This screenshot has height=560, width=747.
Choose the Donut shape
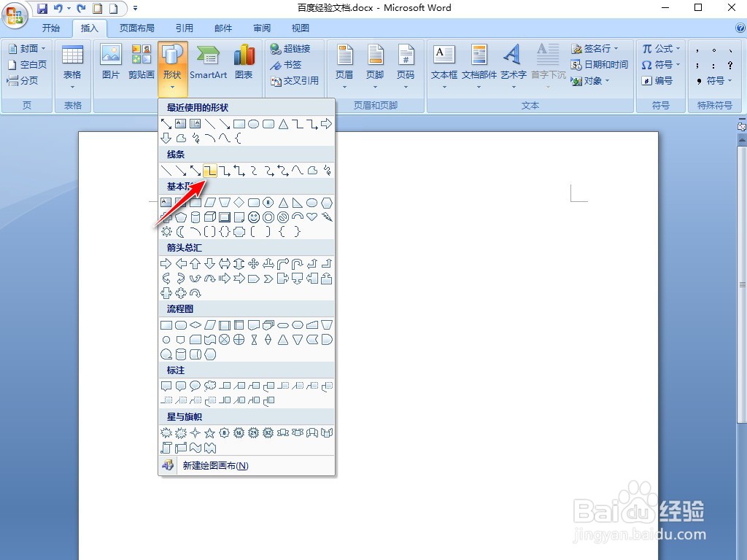(268, 217)
